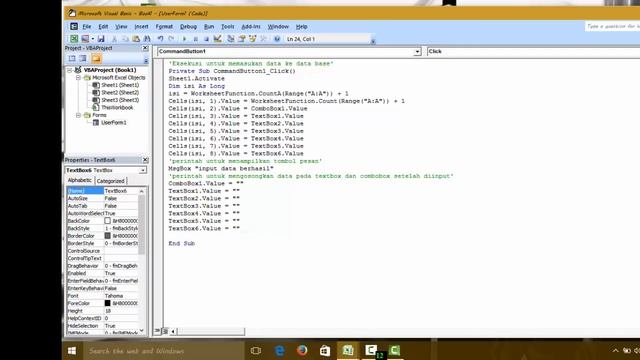Switch to the Categorized properties tab

click(x=111, y=181)
